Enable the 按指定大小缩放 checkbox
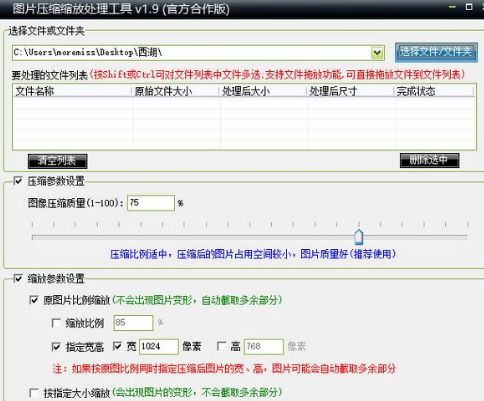The image size is (484, 401). [34, 393]
